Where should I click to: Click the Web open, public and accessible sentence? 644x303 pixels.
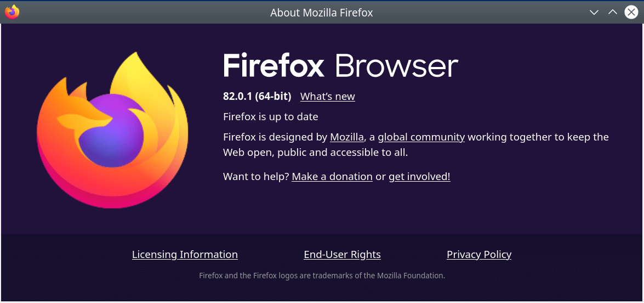316,153
